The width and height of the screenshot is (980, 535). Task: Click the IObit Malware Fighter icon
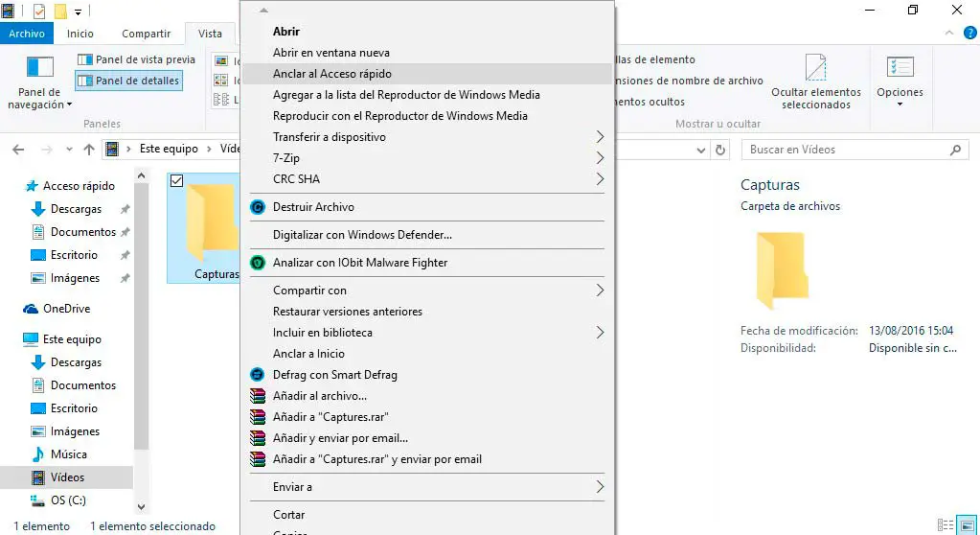[258, 263]
